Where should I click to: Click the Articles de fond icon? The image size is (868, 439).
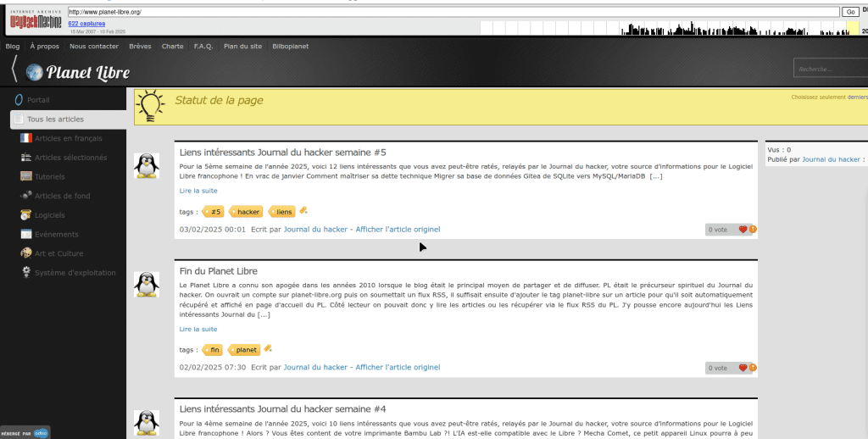click(26, 196)
